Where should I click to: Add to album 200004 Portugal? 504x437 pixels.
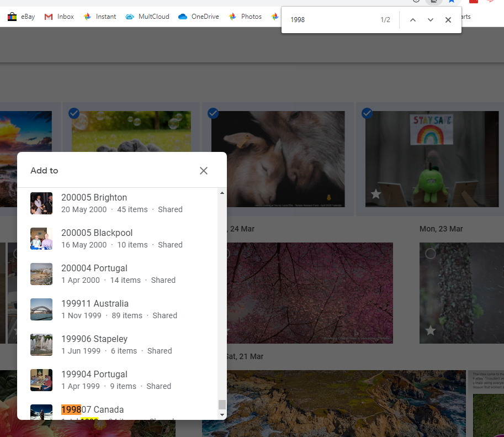click(x=118, y=274)
